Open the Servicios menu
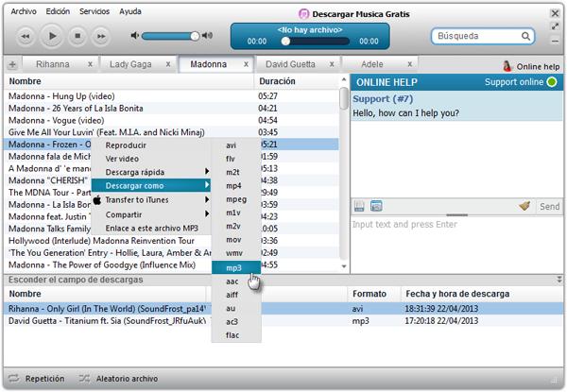Image resolution: width=567 pixels, height=392 pixels. coord(94,11)
